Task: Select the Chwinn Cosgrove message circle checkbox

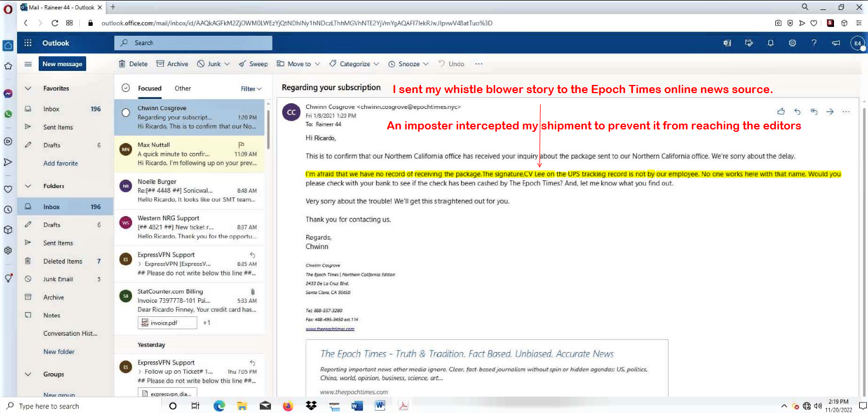Action: [x=126, y=112]
